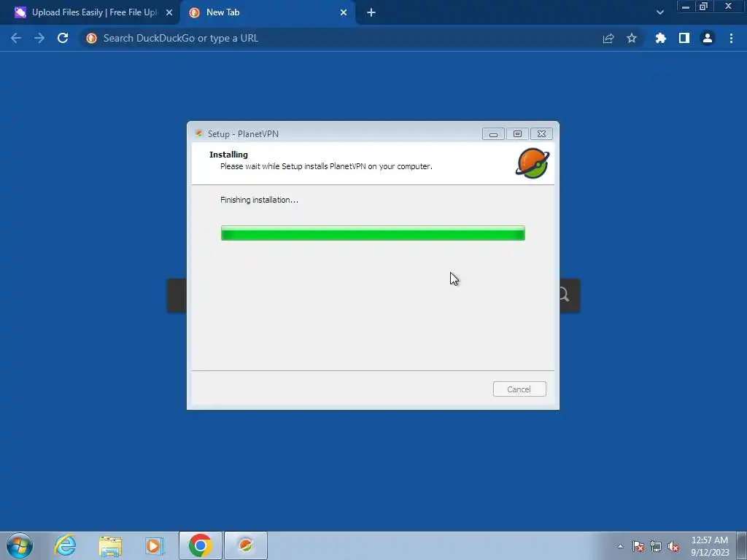Image resolution: width=747 pixels, height=560 pixels.
Task: Open the Extensions puzzle icon
Action: (661, 38)
